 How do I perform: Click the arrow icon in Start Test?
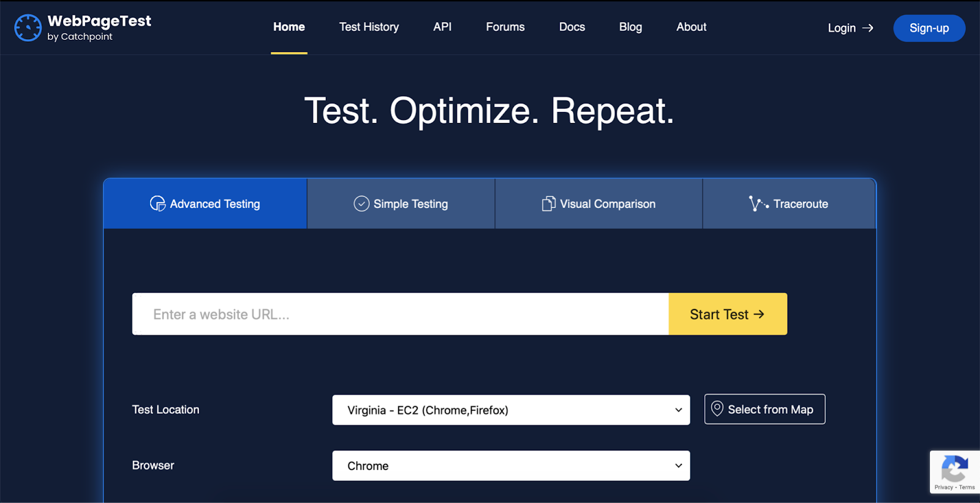pyautogui.click(x=759, y=314)
